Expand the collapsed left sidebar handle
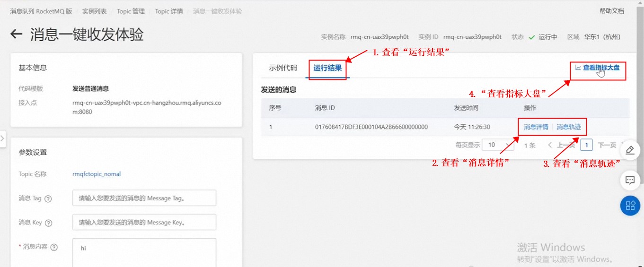644x267 pixels. click(x=3, y=138)
